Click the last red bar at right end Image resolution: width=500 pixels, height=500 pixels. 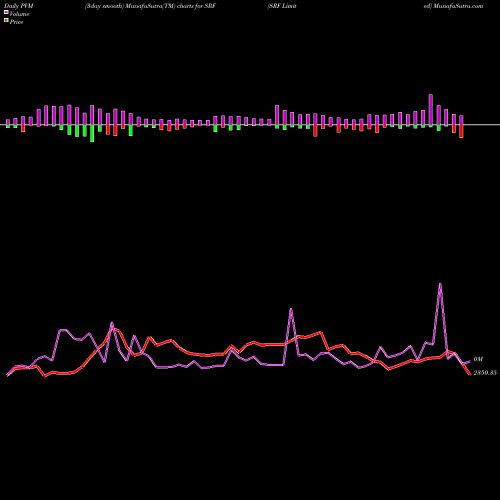[x=462, y=131]
